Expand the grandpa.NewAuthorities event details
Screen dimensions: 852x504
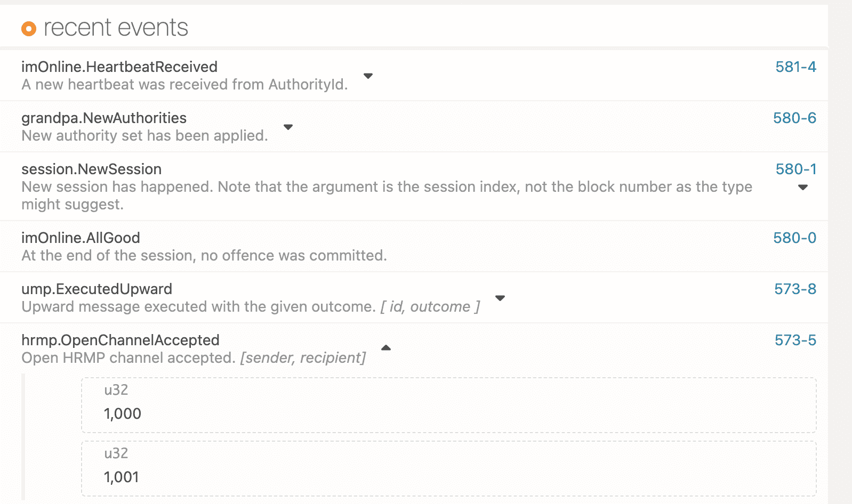click(x=287, y=127)
